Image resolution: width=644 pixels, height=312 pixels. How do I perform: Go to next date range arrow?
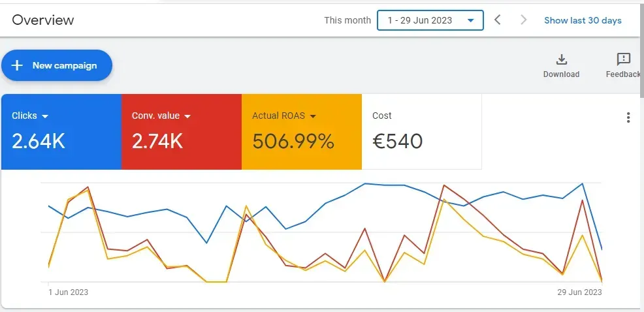tap(523, 20)
